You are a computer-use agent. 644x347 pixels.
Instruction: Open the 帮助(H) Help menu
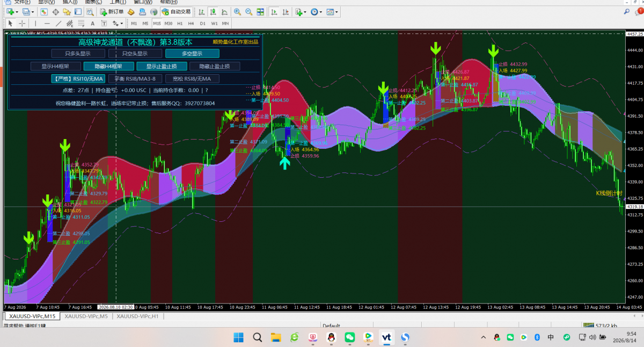[169, 2]
